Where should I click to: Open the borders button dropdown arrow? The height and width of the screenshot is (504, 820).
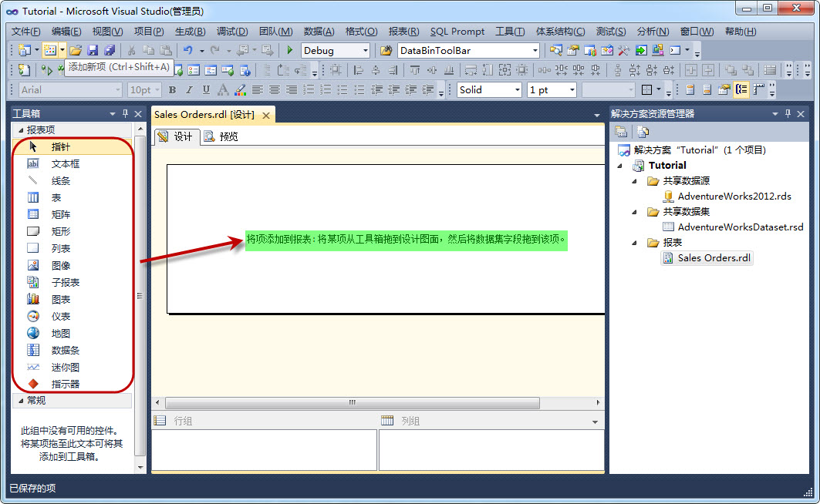point(659,90)
